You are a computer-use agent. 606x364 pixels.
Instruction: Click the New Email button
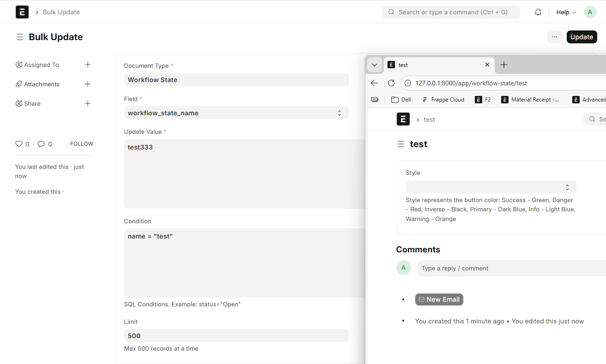[x=439, y=299]
